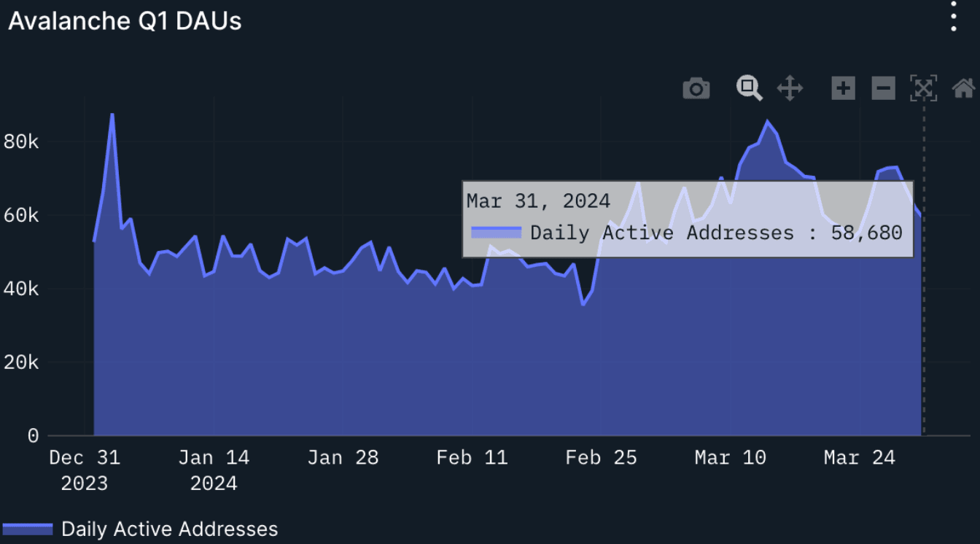The image size is (980, 544).
Task: Activate the Pan arrows tool
Action: 790,89
